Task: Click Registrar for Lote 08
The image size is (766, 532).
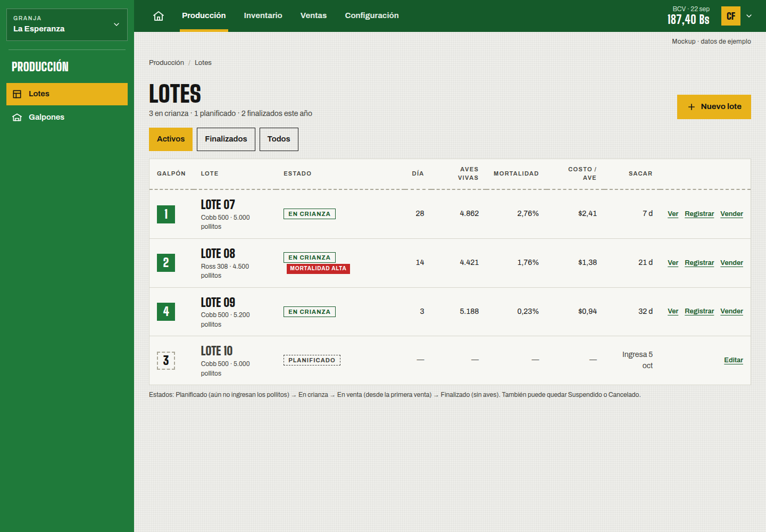Action: pyautogui.click(x=699, y=263)
